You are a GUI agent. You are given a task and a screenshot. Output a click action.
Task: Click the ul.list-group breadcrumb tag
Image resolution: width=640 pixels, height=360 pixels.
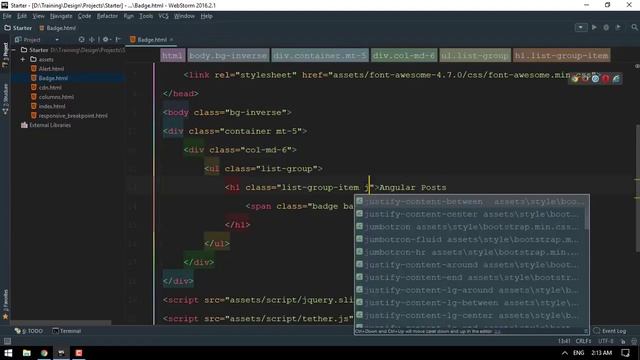pyautogui.click(x=475, y=55)
